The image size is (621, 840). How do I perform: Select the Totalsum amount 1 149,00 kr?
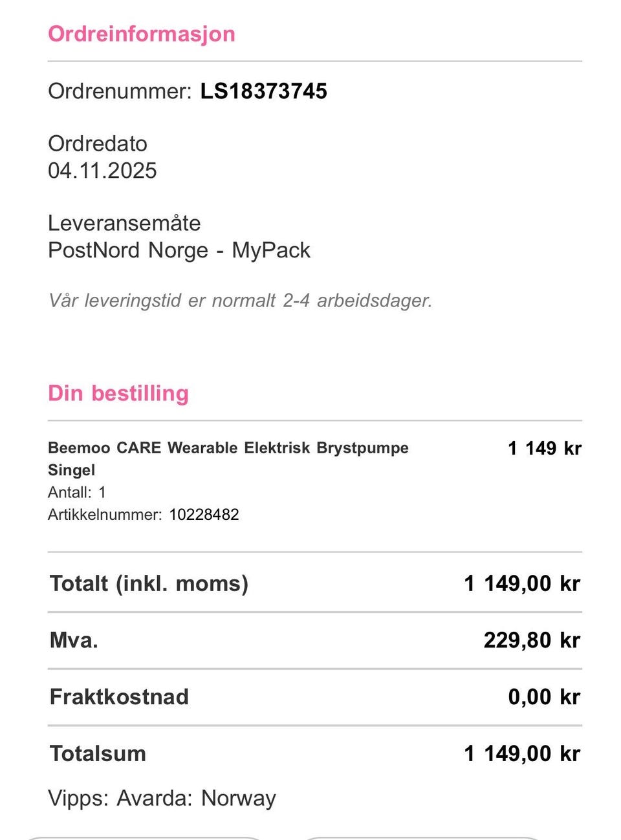click(522, 754)
